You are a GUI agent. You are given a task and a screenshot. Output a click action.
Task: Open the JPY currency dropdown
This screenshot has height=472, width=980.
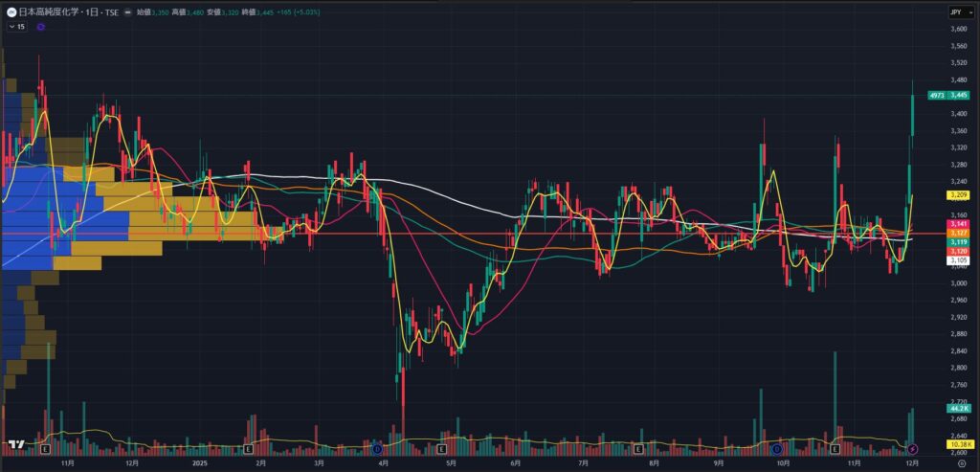[x=956, y=11]
